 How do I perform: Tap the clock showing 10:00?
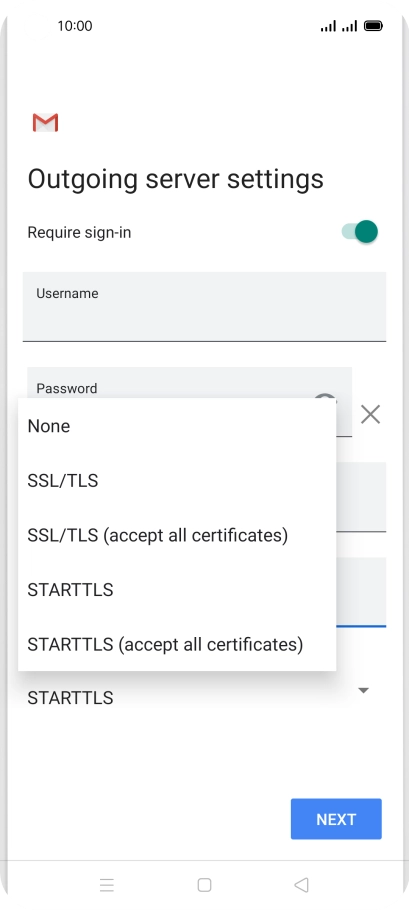coord(75,26)
